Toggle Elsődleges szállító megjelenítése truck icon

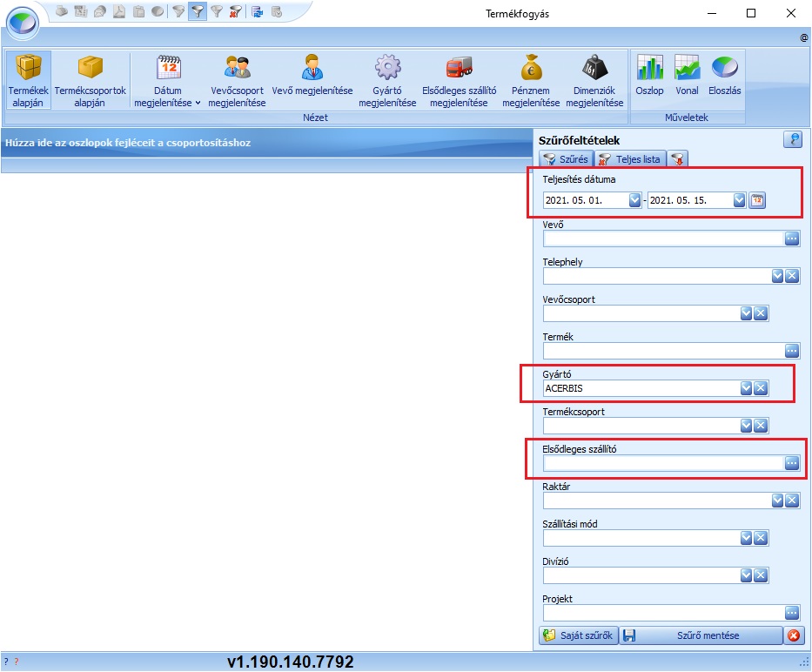tap(459, 79)
